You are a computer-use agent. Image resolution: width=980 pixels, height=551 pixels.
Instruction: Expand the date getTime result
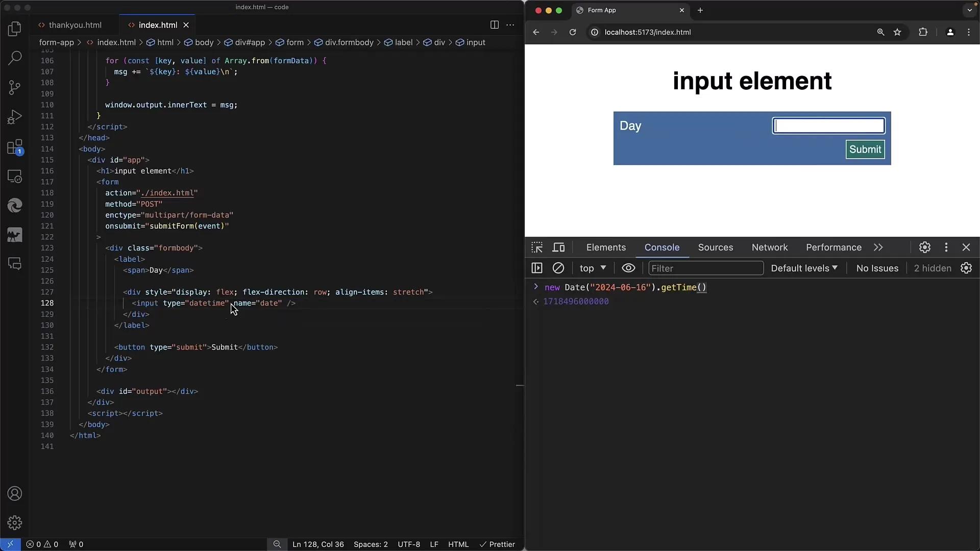[535, 287]
